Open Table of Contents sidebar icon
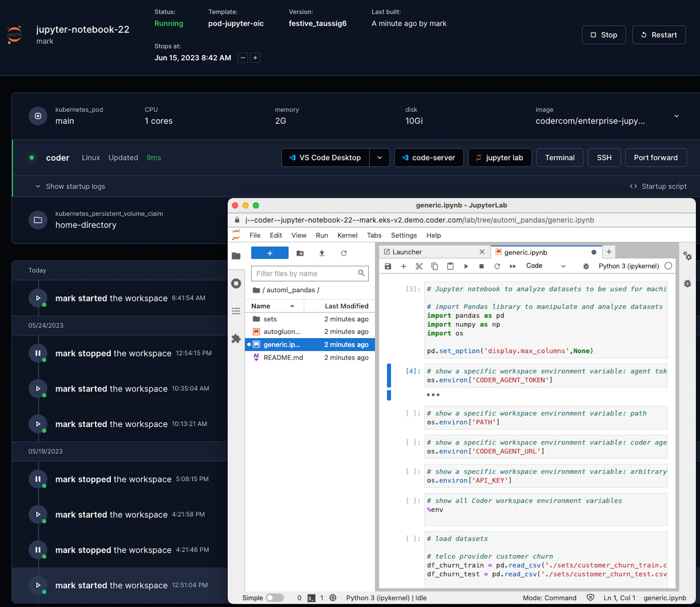Screen dimensions: 700x607 point(236,311)
